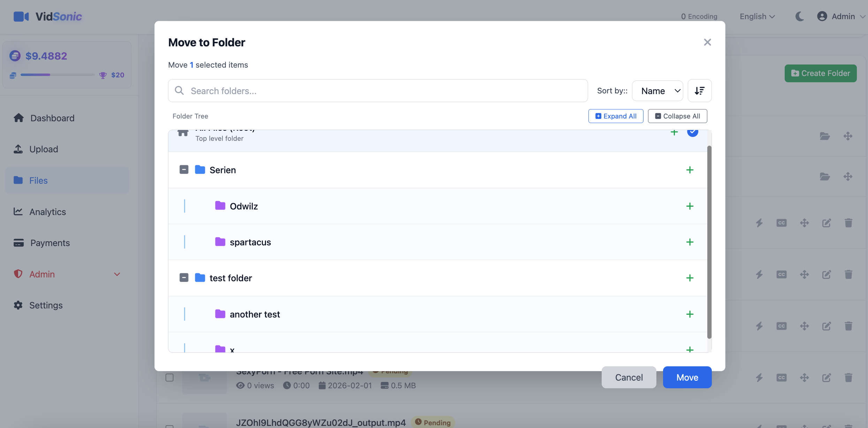Click plus icon next to Serien
Viewport: 868px width, 428px height.
click(690, 170)
